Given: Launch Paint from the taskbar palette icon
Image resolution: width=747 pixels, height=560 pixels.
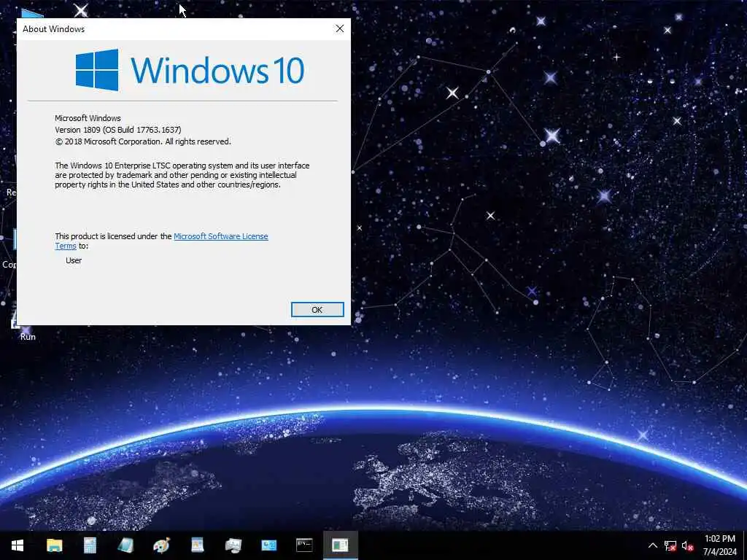Looking at the screenshot, I should pyautogui.click(x=161, y=545).
